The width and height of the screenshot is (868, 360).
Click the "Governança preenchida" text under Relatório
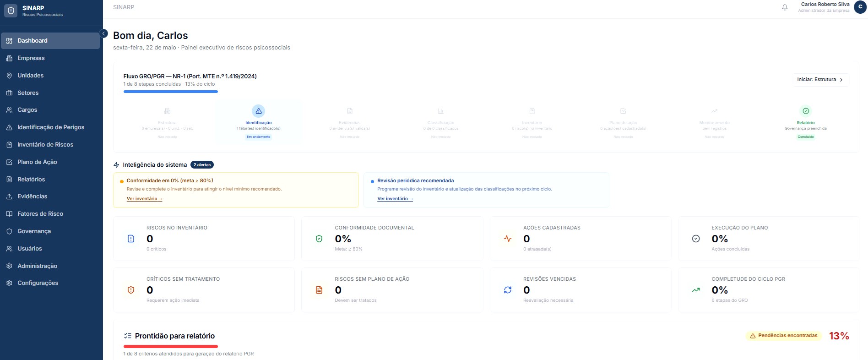806,128
